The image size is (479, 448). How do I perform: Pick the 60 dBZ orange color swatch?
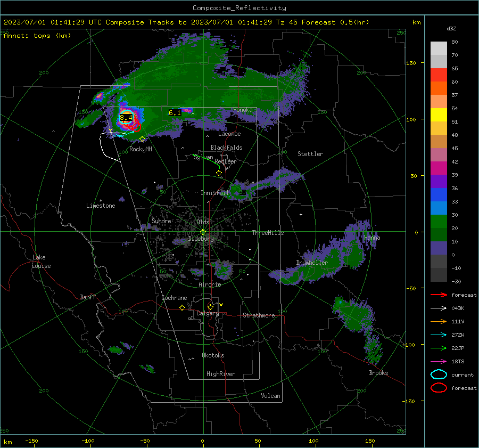click(439, 88)
